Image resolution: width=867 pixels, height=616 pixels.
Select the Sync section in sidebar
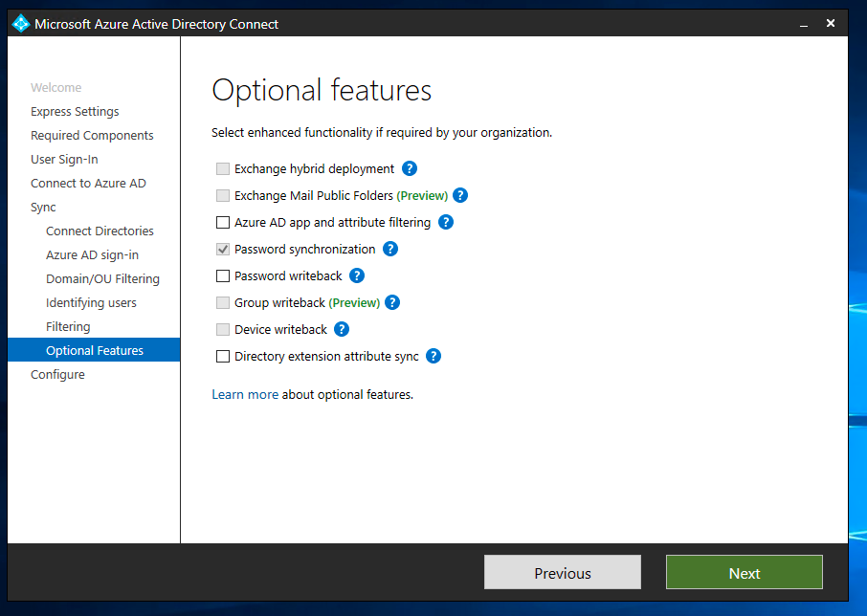[43, 208]
